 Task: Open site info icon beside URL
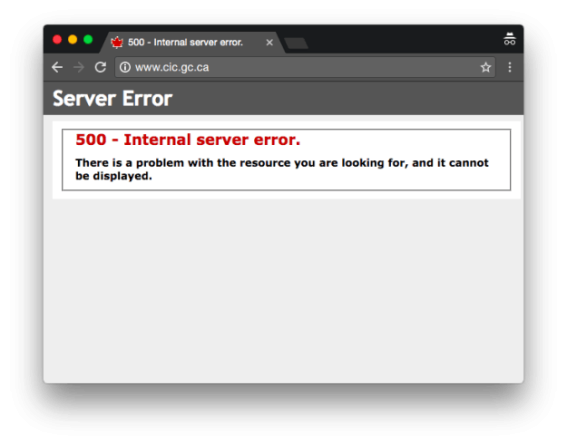tap(125, 67)
